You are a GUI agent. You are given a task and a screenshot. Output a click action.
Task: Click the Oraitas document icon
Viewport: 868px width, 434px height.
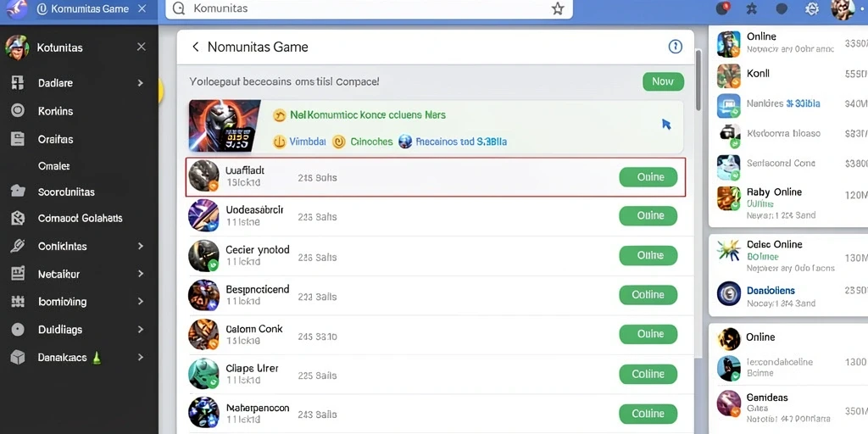click(18, 139)
